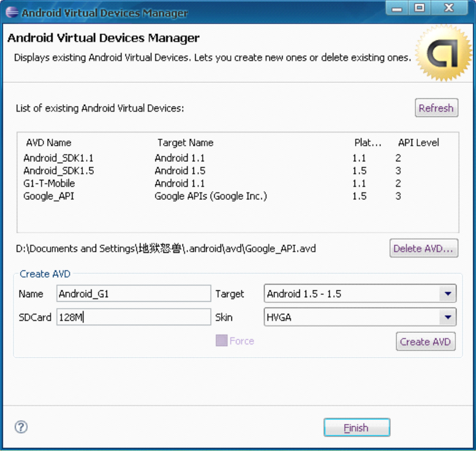Click the Delete AVD... button
Screen dimensions: 476x451
[424, 248]
